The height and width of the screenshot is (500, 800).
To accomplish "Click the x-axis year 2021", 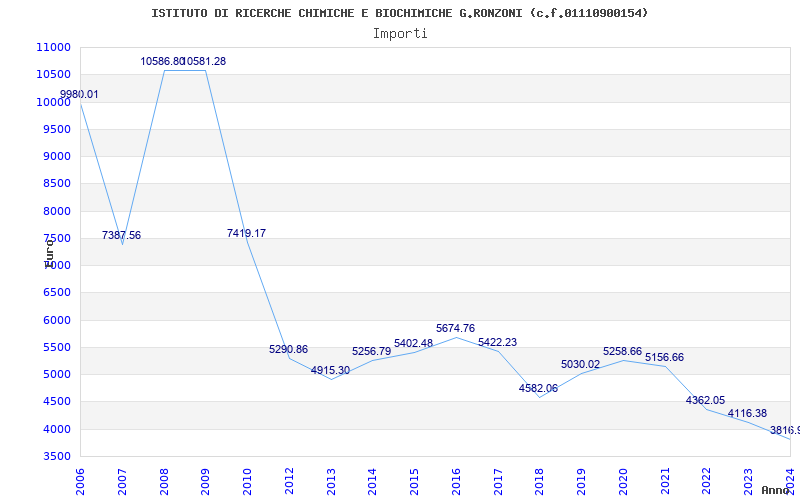I will 665,482.
